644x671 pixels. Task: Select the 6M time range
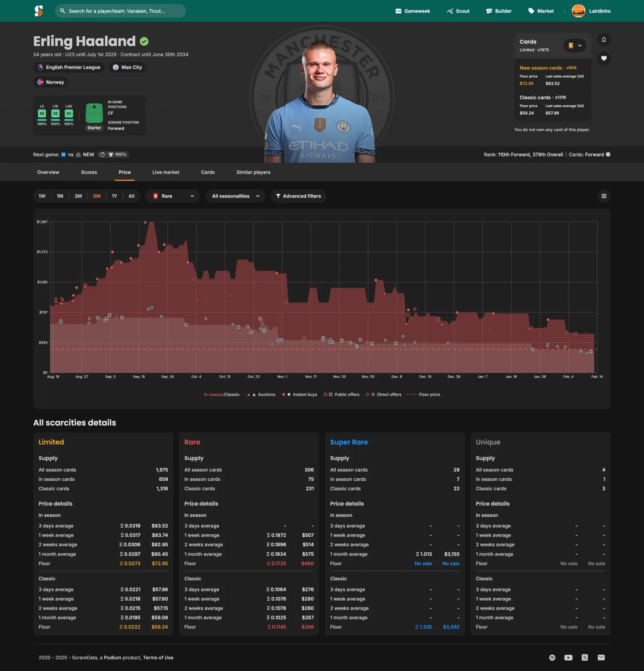(x=97, y=196)
